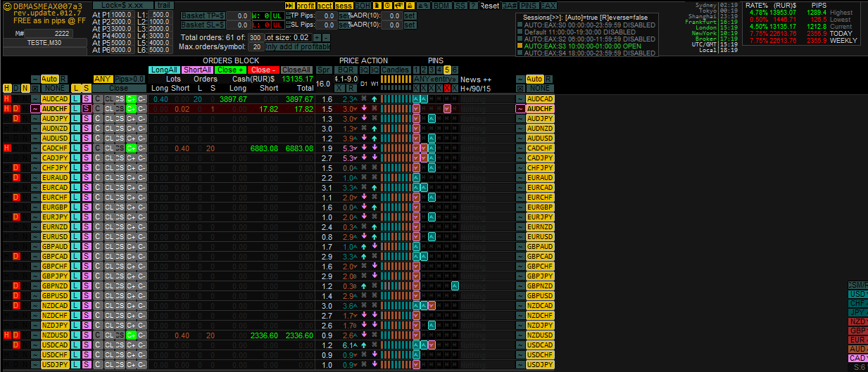
Task: Click the green C+ button on NZDUSD row
Action: [x=131, y=335]
